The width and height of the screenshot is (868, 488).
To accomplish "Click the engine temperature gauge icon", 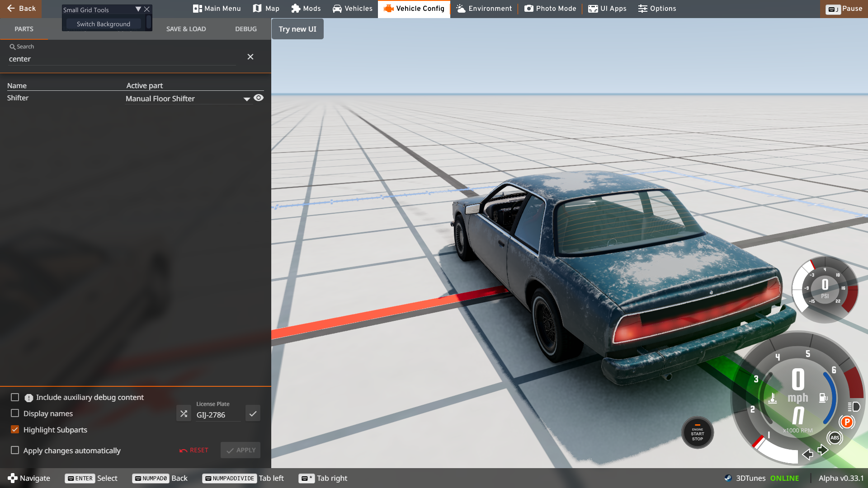I will (x=773, y=398).
